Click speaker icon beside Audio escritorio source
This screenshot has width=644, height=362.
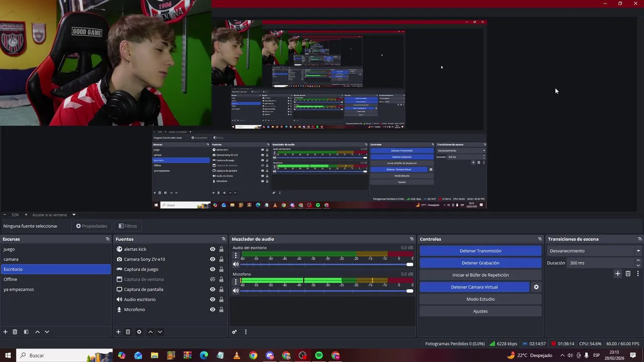pos(119,299)
